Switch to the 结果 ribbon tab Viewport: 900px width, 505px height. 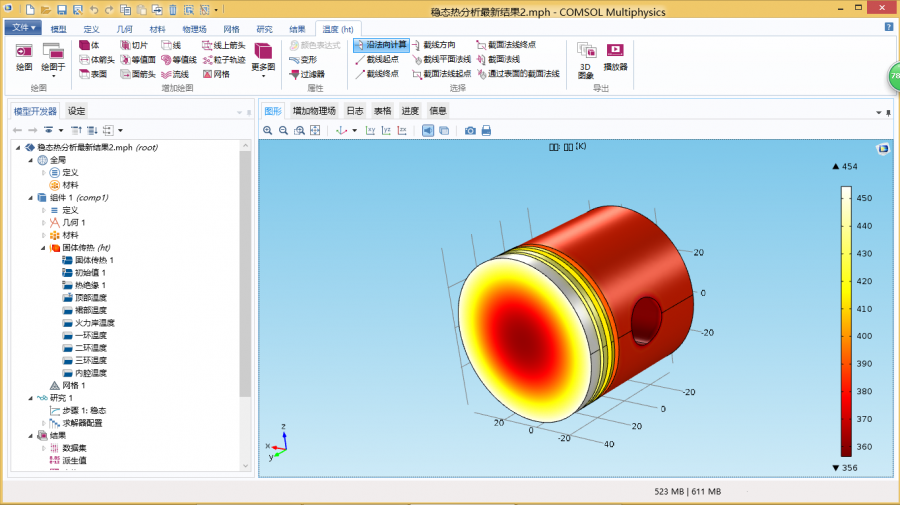pos(297,29)
